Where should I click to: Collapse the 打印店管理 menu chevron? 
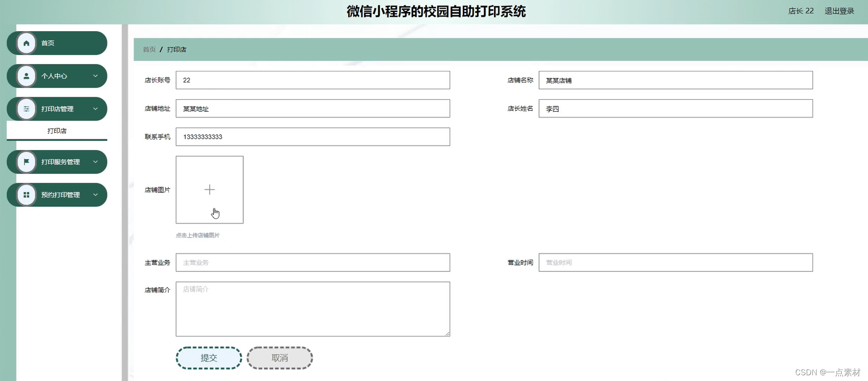pyautogui.click(x=95, y=109)
